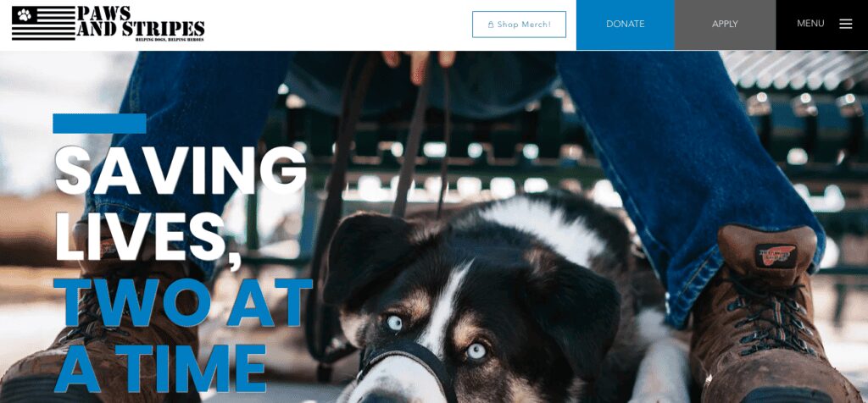This screenshot has width=868, height=403.
Task: Open the hamburger menu icon
Action: pyautogui.click(x=845, y=24)
